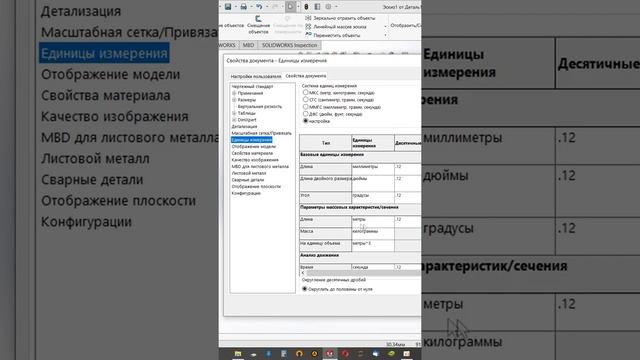The image size is (640, 360).
Task: Open the Настройки пользователя dialog tab
Action: 256,76
